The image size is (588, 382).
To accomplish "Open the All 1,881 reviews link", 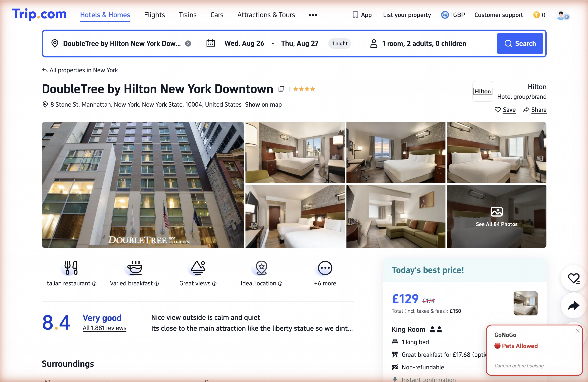I will click(x=104, y=328).
